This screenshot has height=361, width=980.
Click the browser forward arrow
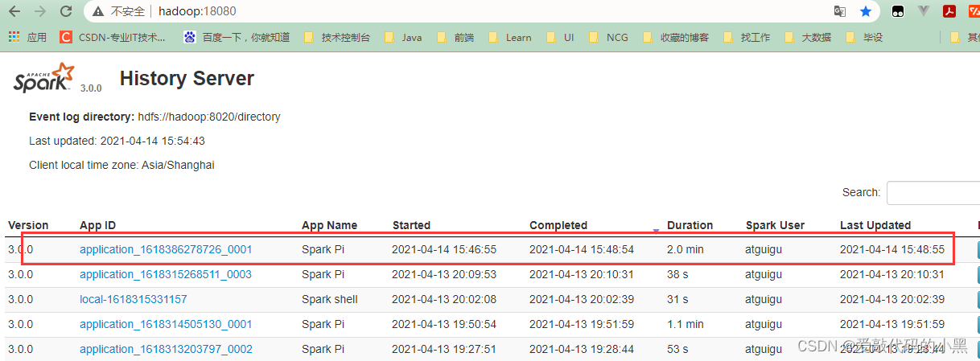pyautogui.click(x=40, y=11)
